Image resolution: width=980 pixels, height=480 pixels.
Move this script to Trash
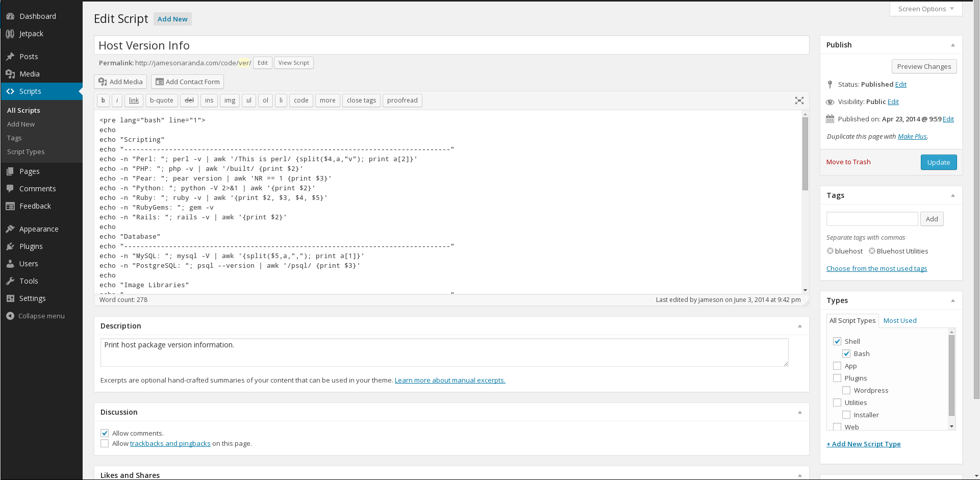pyautogui.click(x=848, y=162)
